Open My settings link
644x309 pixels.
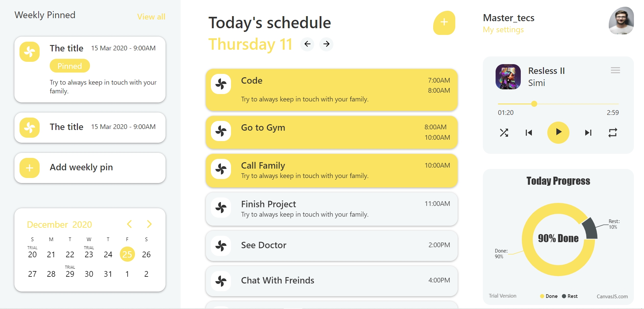503,30
